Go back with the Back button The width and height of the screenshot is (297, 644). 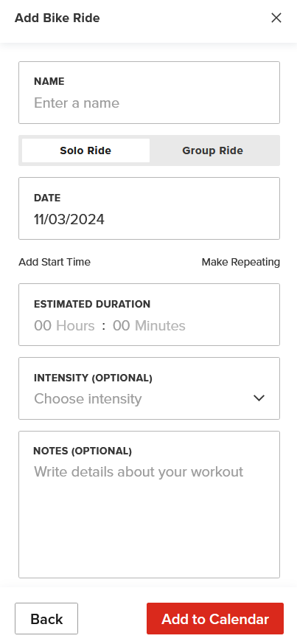pyautogui.click(x=46, y=618)
